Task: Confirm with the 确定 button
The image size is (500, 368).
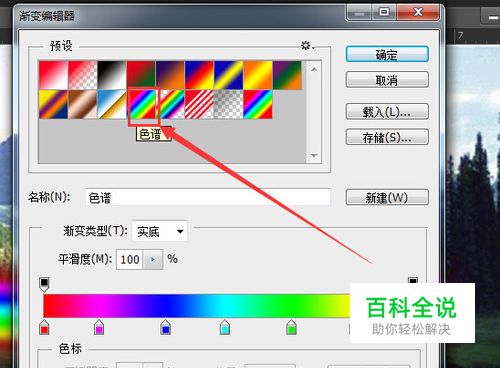Action: pyautogui.click(x=387, y=54)
